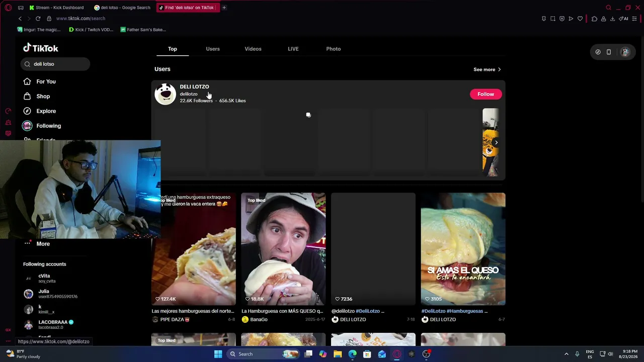
Task: Open the weather widget showing 81°F
Action: click(x=24, y=354)
